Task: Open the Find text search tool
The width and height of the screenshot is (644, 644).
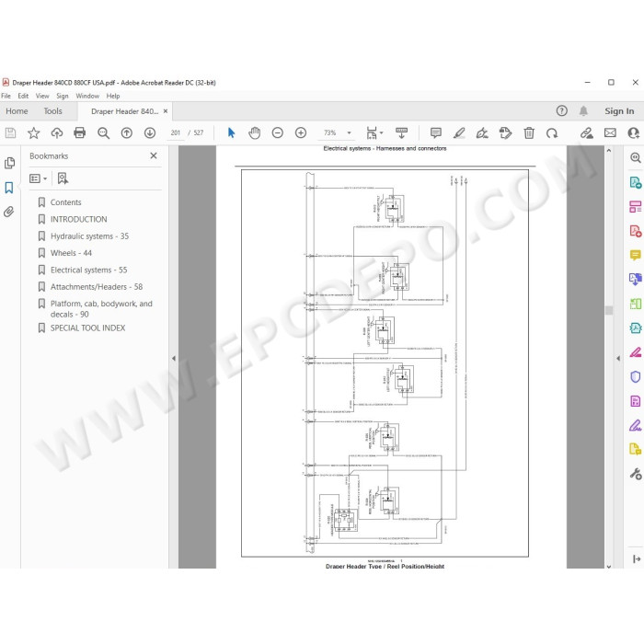Action: [x=103, y=132]
